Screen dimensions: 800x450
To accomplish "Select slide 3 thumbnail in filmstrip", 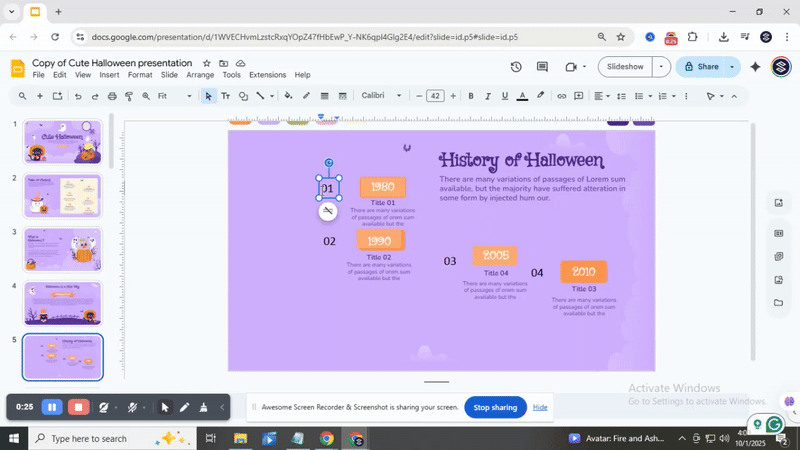I will click(63, 249).
